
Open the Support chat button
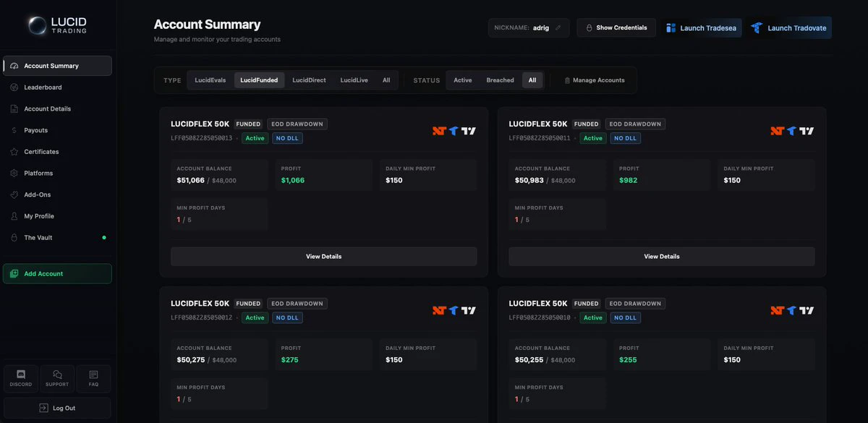57,378
